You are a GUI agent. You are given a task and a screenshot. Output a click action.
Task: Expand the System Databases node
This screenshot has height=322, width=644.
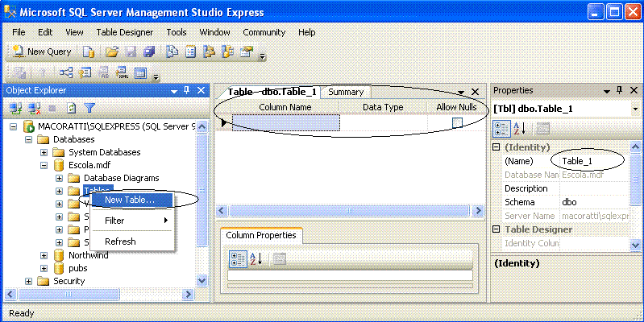pos(44,153)
